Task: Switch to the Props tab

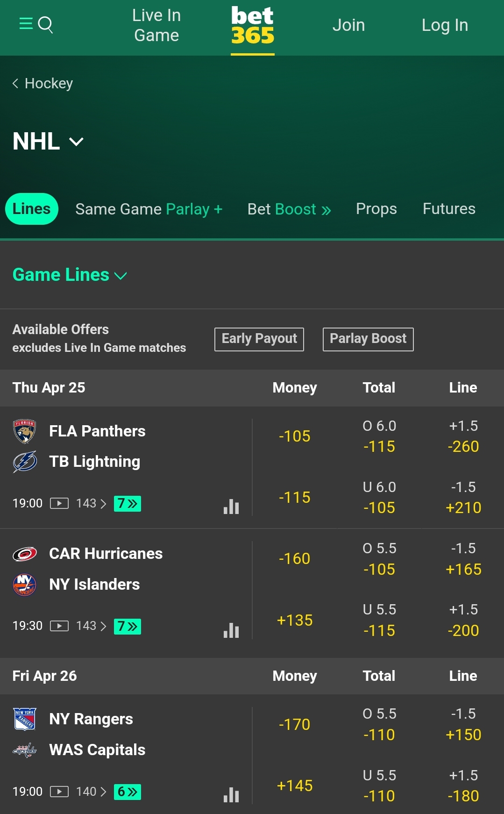Action: click(376, 209)
